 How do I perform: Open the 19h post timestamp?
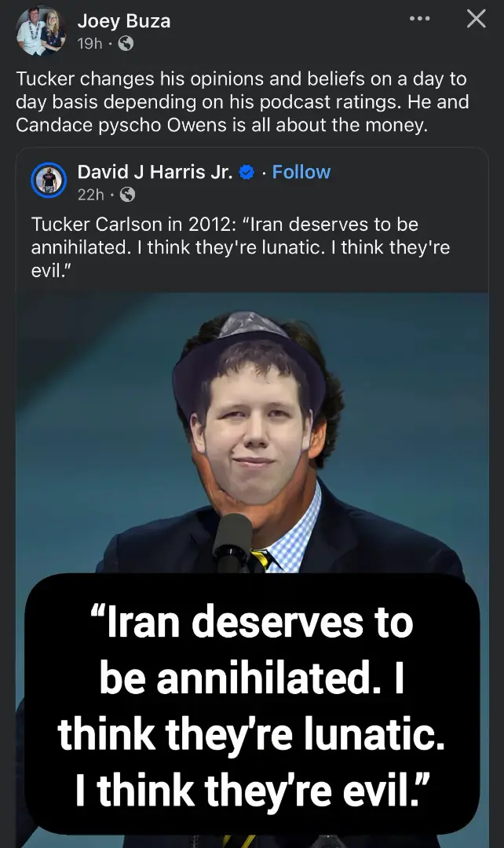(x=89, y=44)
